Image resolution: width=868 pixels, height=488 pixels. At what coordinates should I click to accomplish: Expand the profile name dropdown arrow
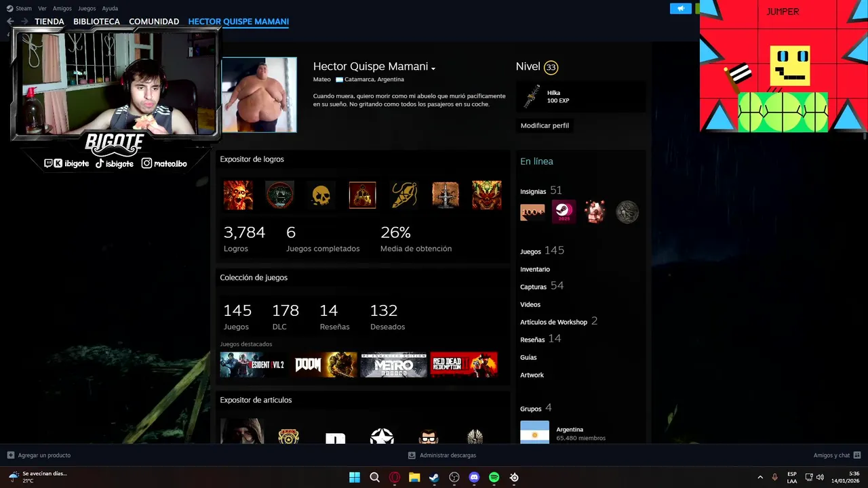click(x=433, y=68)
